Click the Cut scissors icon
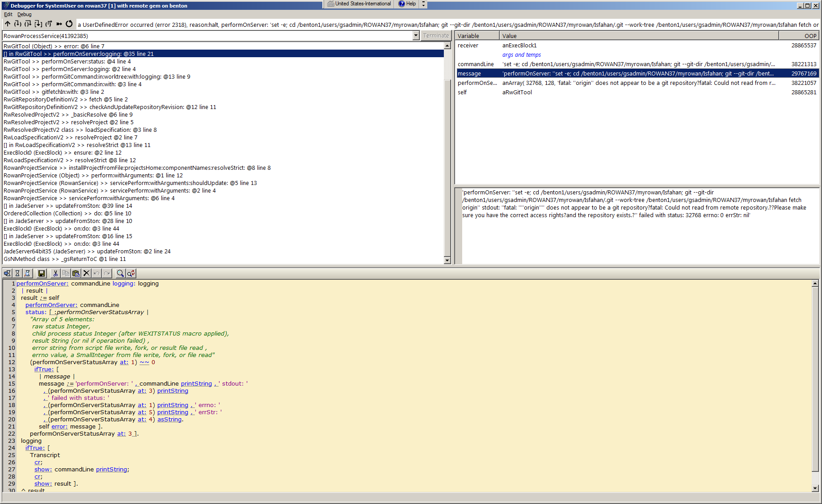The width and height of the screenshot is (822, 504). 55,273
